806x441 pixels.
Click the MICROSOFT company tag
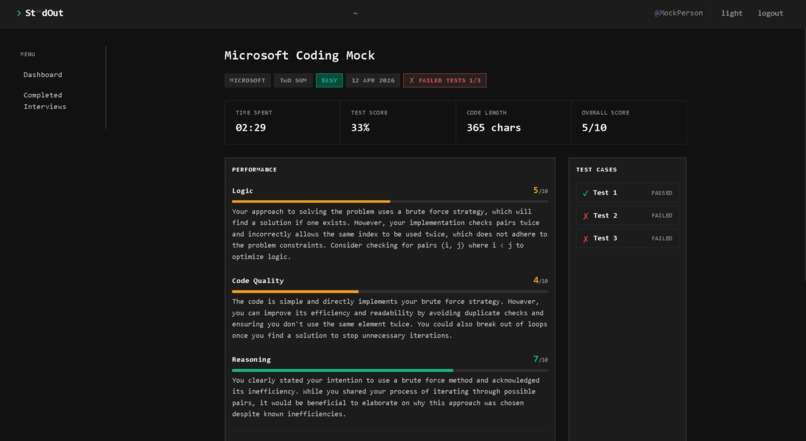(x=247, y=81)
